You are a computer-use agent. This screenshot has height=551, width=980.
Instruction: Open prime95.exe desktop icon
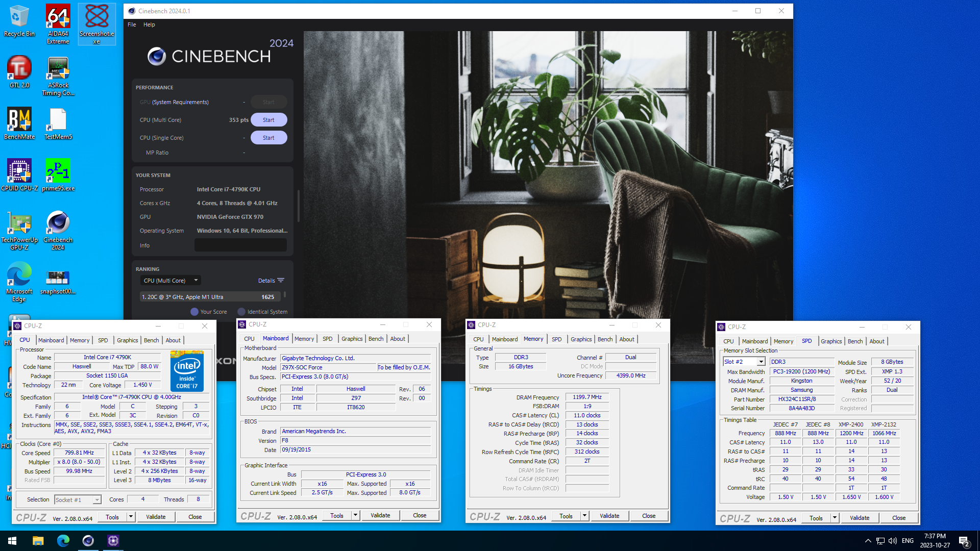coord(58,175)
